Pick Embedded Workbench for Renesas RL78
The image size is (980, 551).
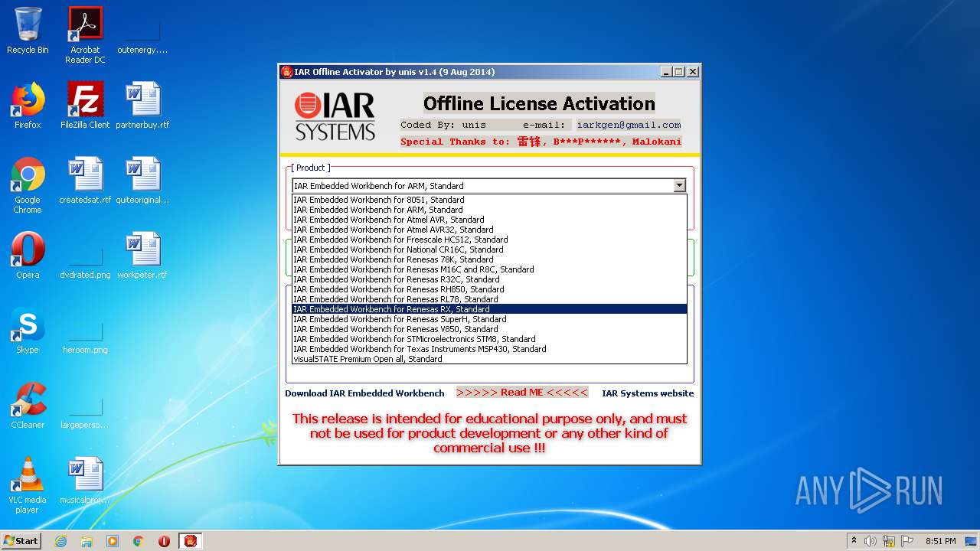(x=489, y=299)
